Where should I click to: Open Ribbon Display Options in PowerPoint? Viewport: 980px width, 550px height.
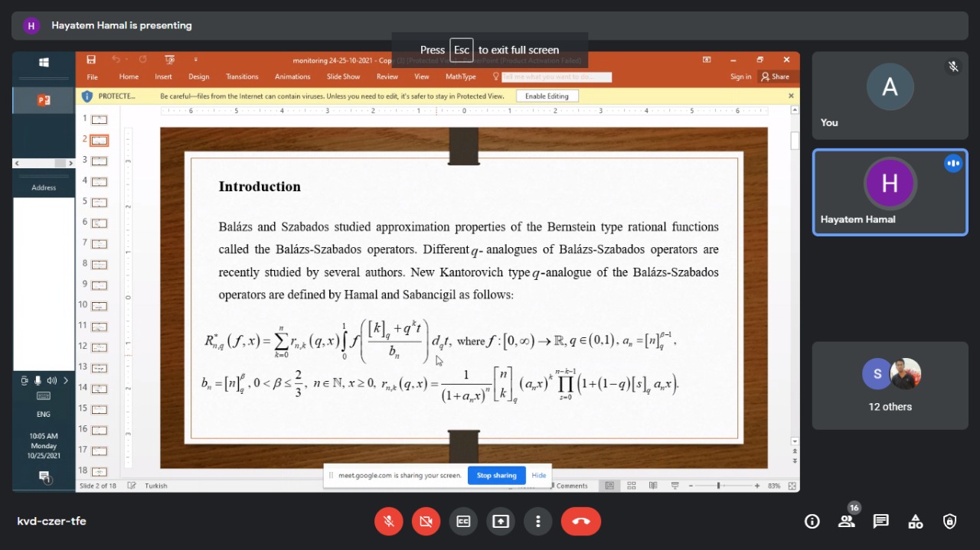coord(707,60)
